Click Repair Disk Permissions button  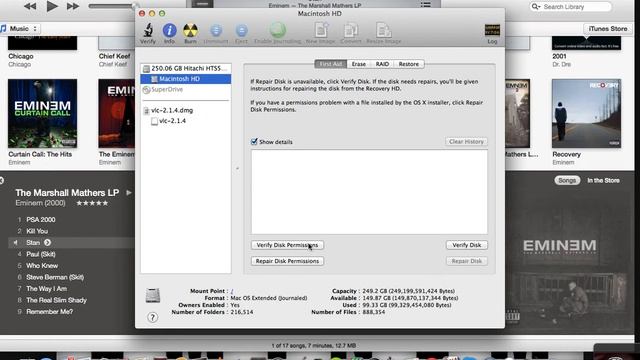pyautogui.click(x=287, y=261)
